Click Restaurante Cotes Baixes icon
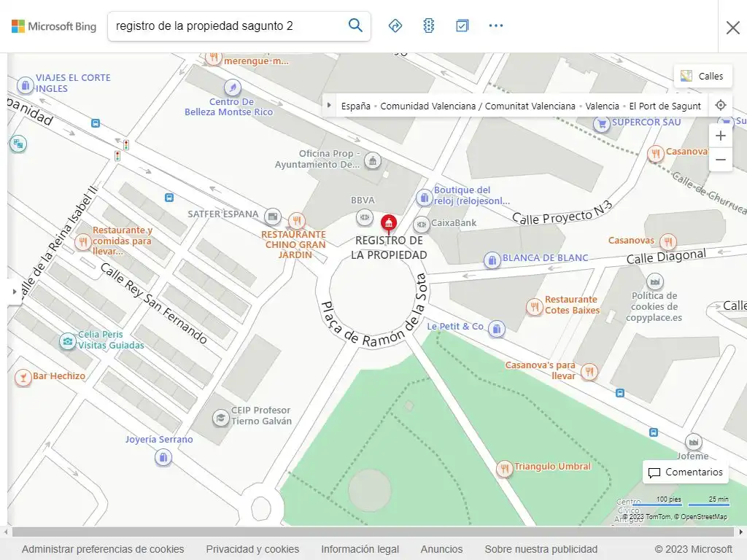This screenshot has height=560, width=747. (x=535, y=306)
